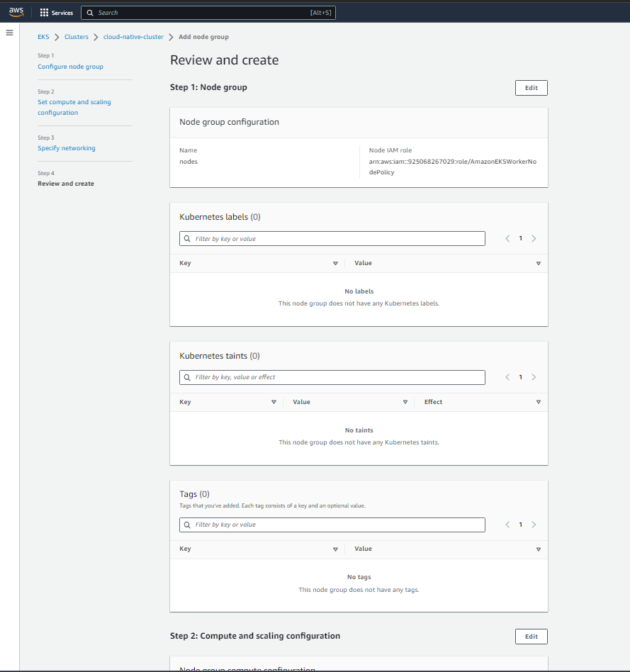Click the search icon in the Tags filter
The width and height of the screenshot is (630, 672).
(187, 525)
